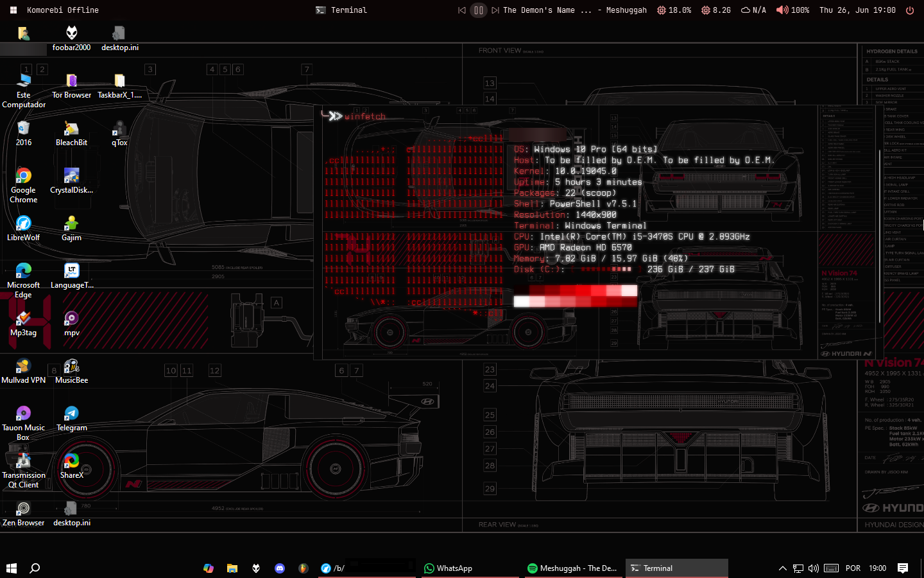This screenshot has width=924, height=578.
Task: Click the Komorebi Offline label in top bar
Action: point(63,10)
